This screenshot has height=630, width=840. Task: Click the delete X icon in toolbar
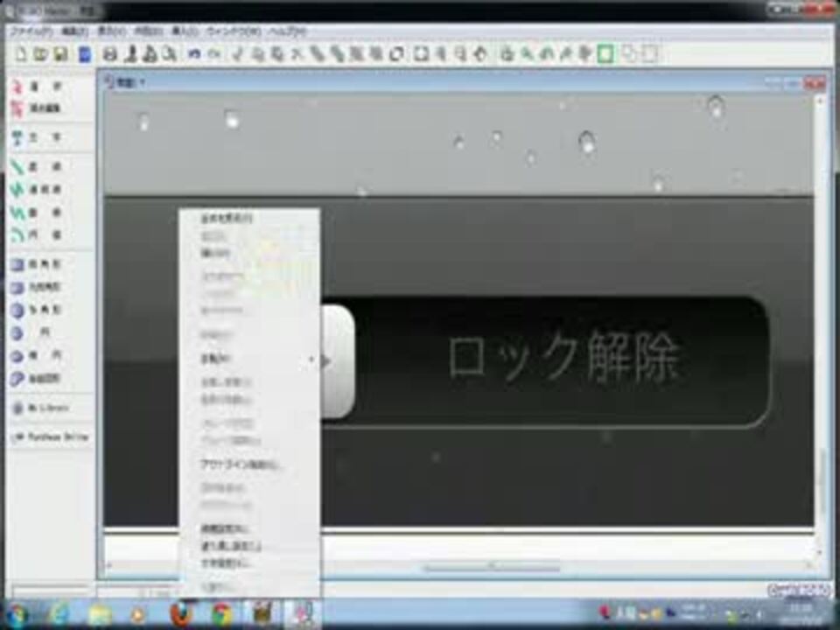coord(297,54)
